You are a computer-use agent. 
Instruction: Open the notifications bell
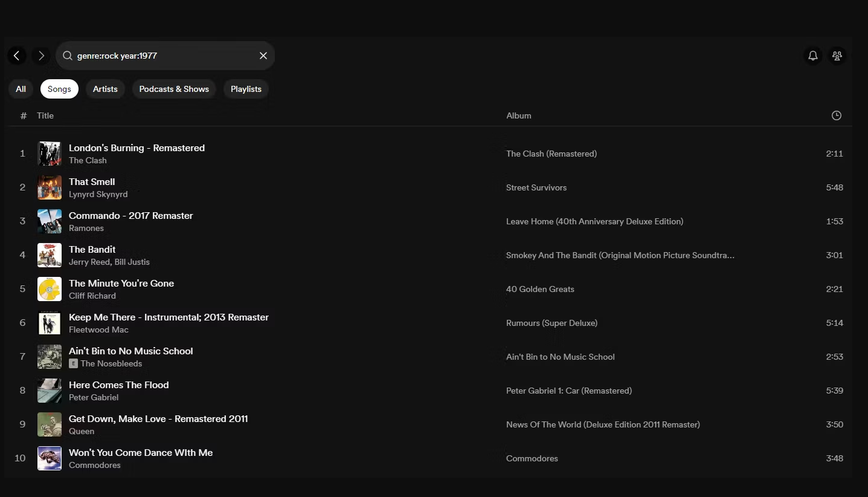[x=812, y=56]
